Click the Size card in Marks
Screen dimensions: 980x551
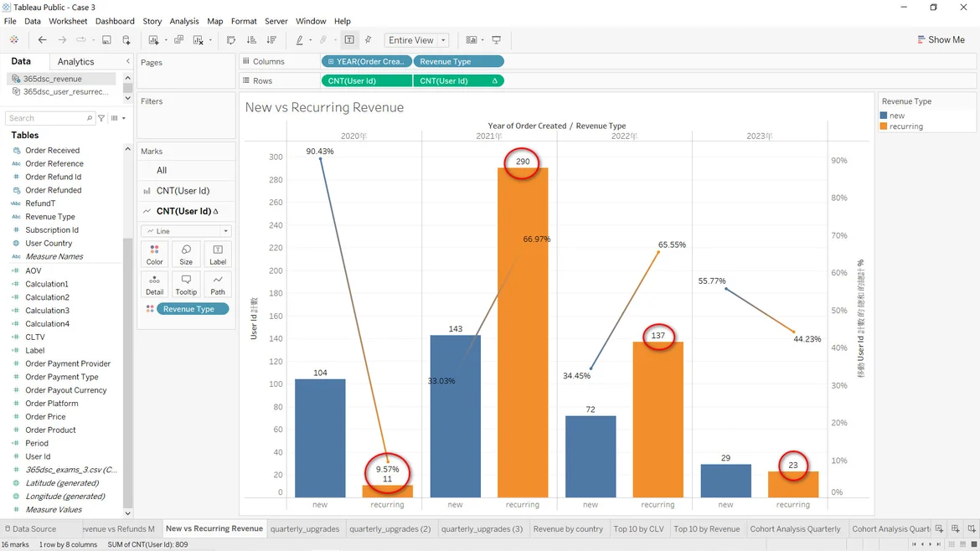(186, 255)
